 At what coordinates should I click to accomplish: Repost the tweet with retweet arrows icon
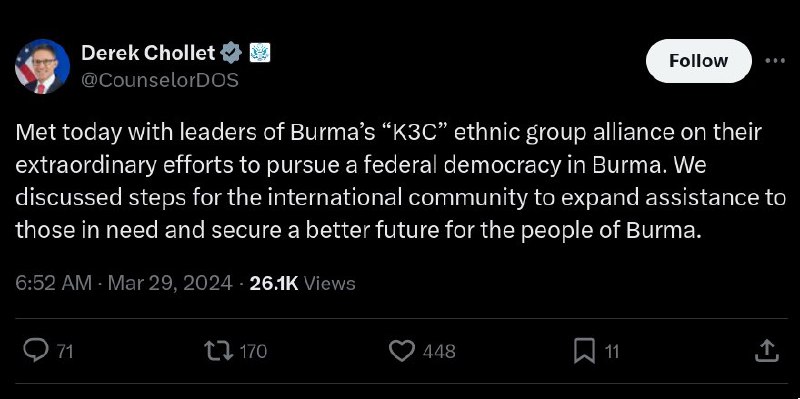[219, 351]
